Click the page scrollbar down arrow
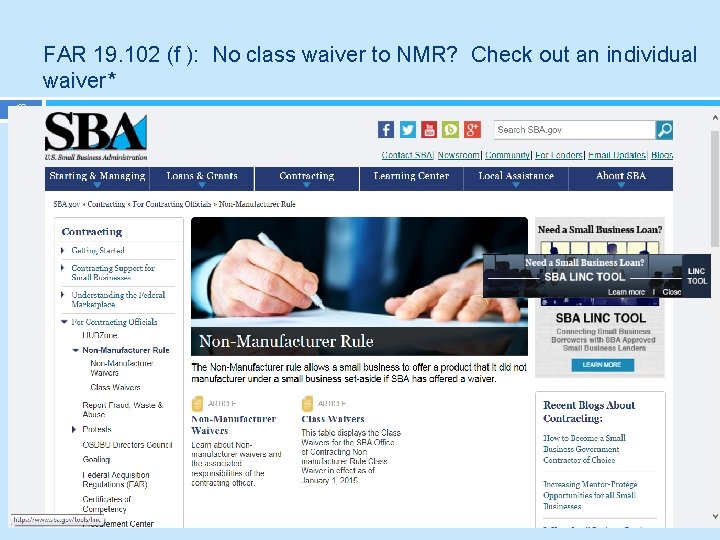This screenshot has width=720, height=540. click(x=715, y=517)
